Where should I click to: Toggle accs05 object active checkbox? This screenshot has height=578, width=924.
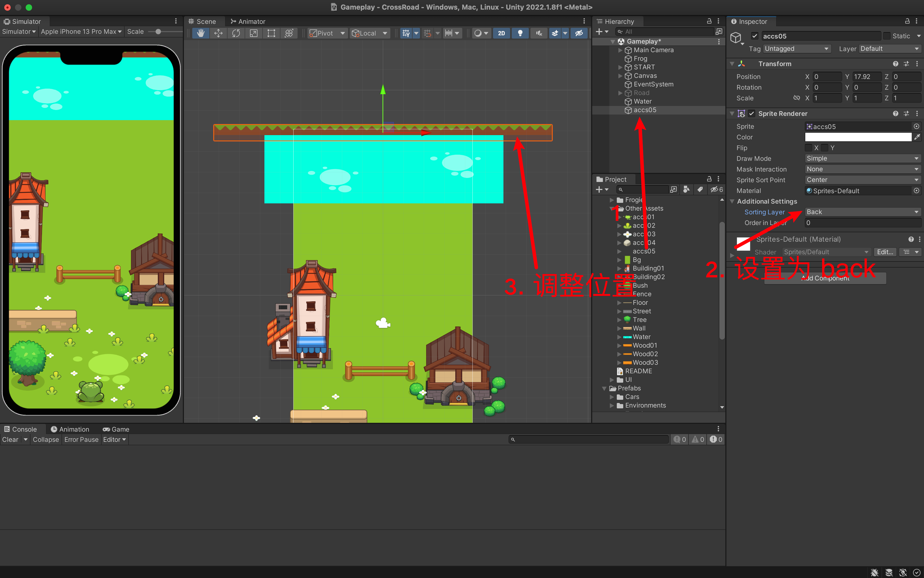754,36
